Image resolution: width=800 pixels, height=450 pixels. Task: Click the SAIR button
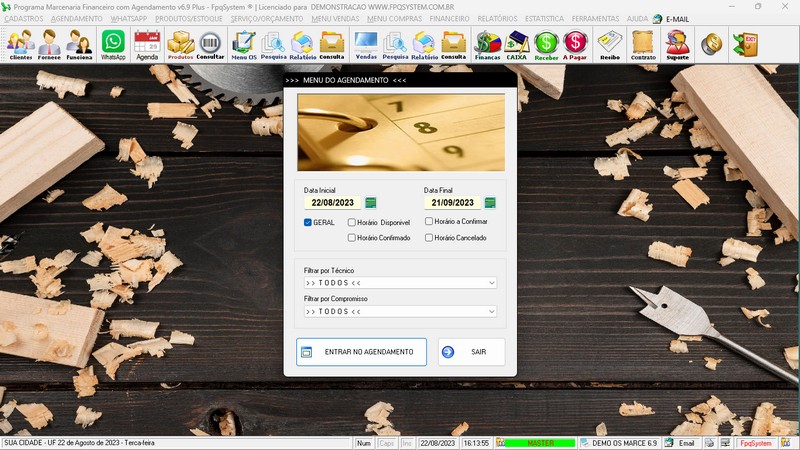[x=471, y=352]
